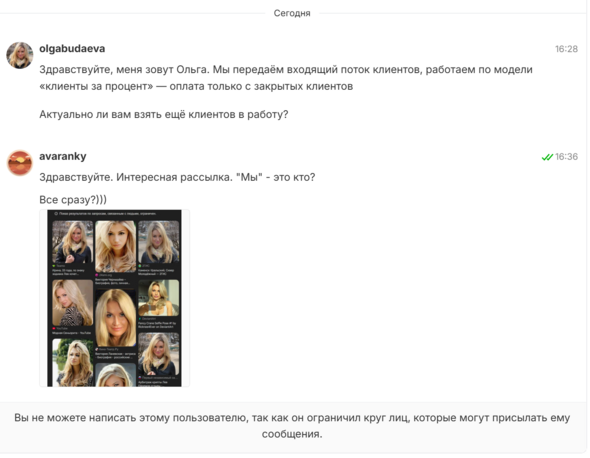This screenshot has height=458, width=590.
Task: Click the bottom-right photo in the collage
Action: [158, 354]
